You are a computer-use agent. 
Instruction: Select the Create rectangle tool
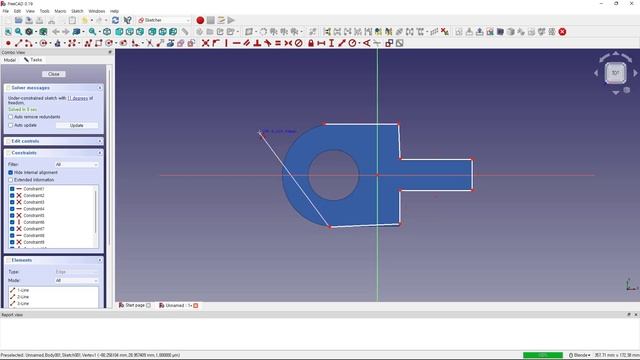click(x=98, y=43)
